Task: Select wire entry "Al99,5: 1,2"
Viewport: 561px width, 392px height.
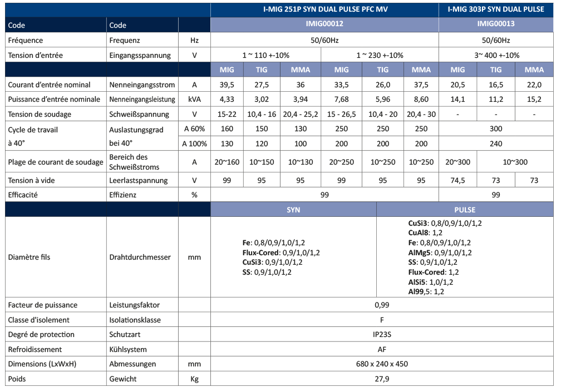Action: (426, 291)
